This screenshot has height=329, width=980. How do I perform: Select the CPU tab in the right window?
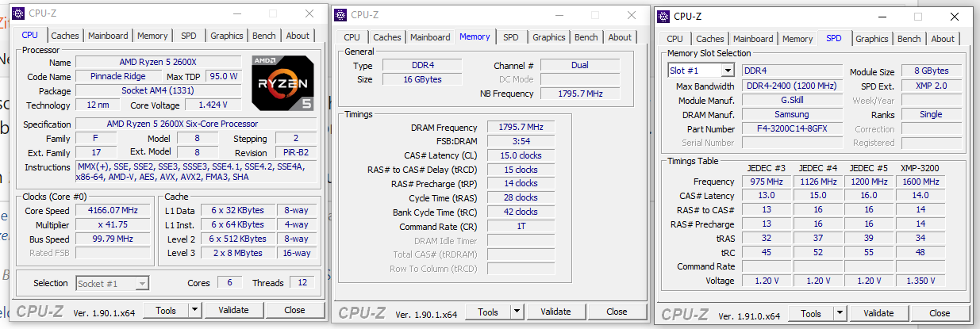(674, 39)
